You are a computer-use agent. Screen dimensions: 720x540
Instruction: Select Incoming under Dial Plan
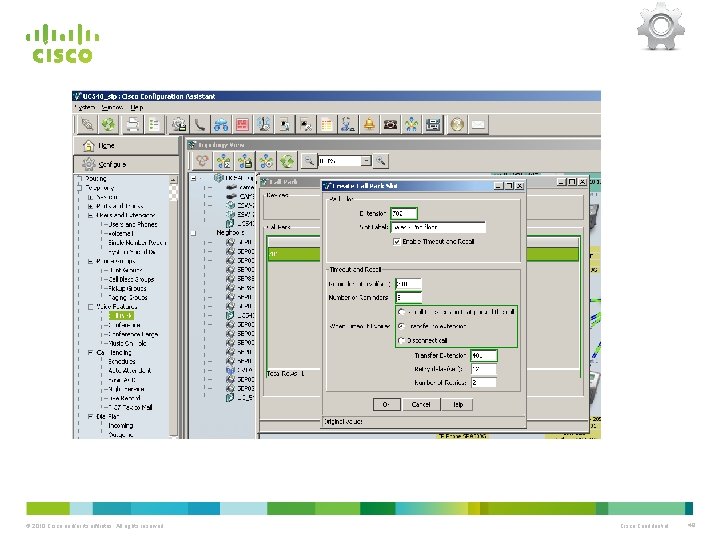(121, 426)
